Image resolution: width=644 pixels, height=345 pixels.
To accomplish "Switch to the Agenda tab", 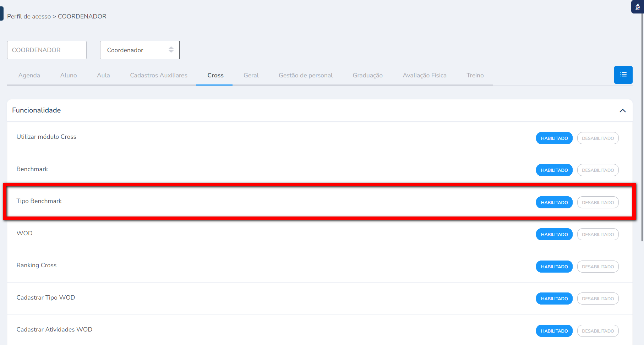I will [x=29, y=75].
